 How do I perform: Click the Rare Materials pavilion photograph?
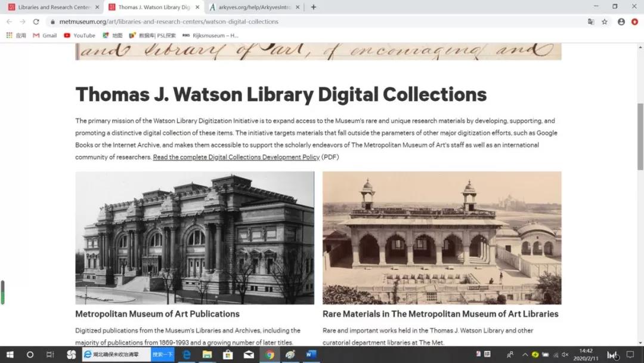(442, 238)
